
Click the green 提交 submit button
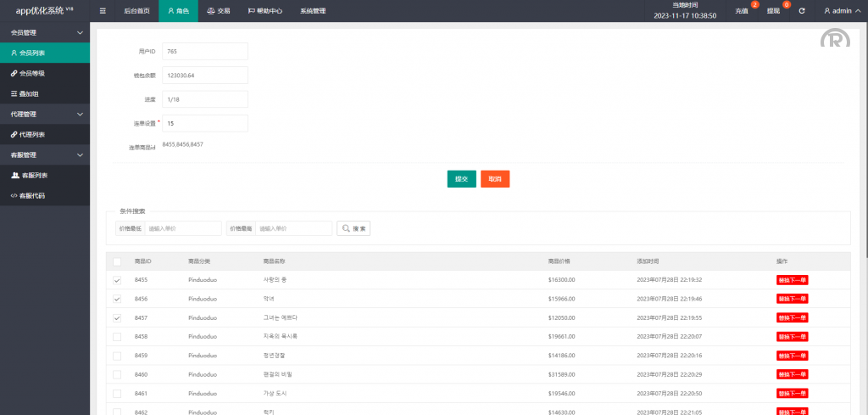[x=461, y=179]
